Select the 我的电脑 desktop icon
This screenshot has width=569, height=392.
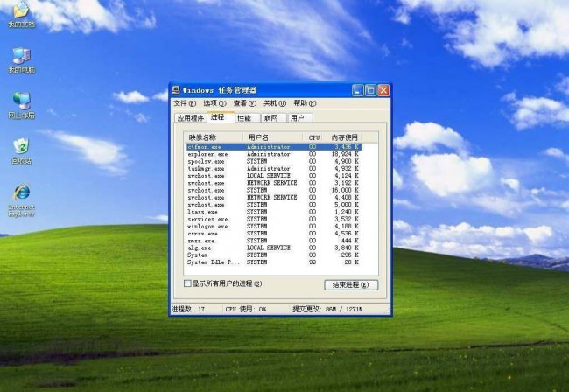click(21, 60)
